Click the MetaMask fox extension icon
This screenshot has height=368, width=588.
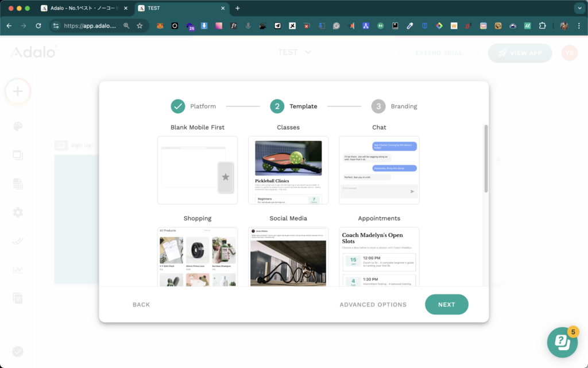160,26
